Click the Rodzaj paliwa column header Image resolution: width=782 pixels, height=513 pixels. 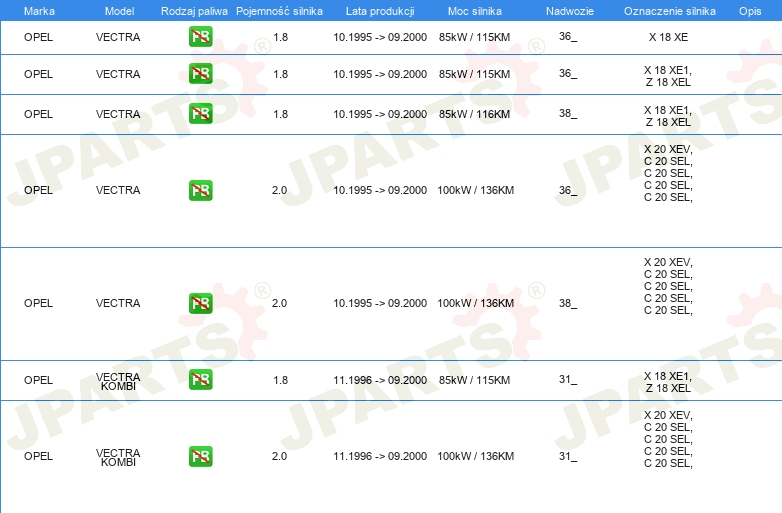coord(194,11)
